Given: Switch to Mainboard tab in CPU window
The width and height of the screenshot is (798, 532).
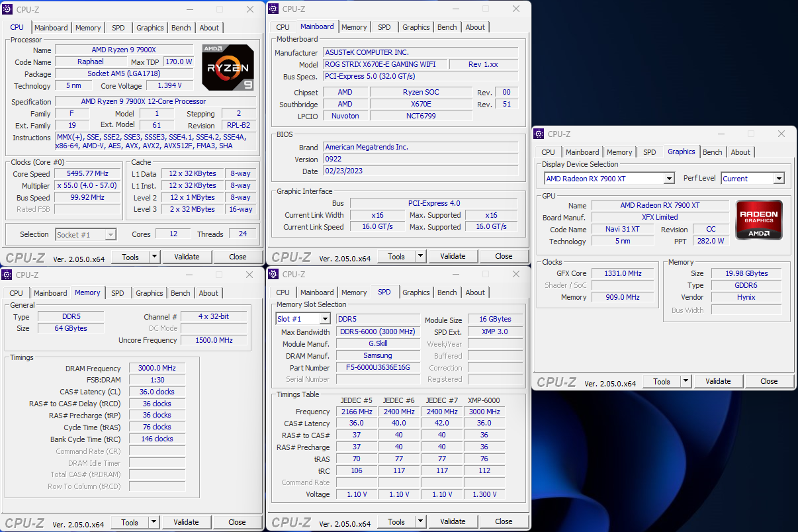Looking at the screenshot, I should (51, 28).
